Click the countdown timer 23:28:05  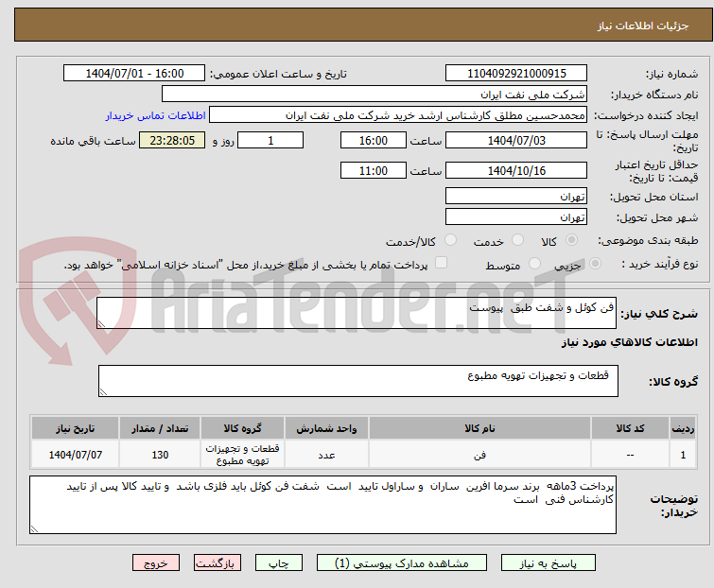[172, 140]
